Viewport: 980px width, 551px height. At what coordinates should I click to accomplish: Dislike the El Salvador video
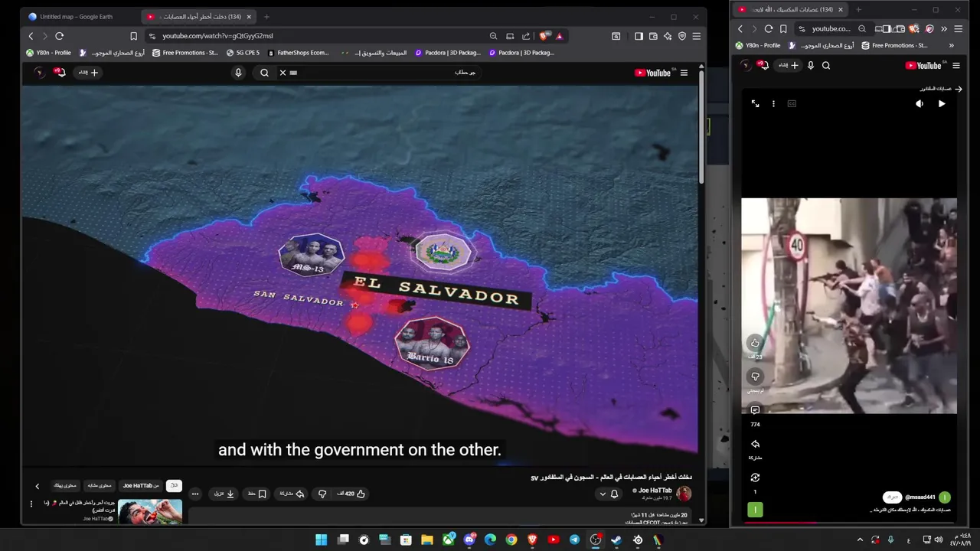point(322,494)
